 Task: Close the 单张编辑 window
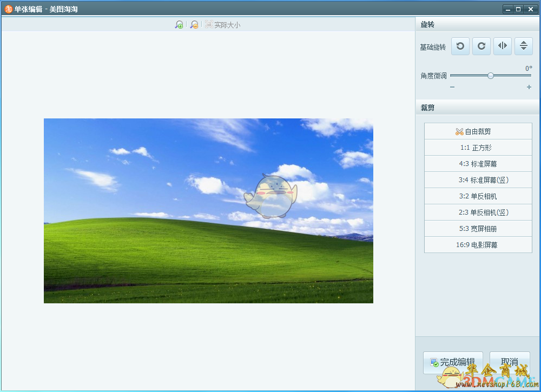tap(531, 9)
